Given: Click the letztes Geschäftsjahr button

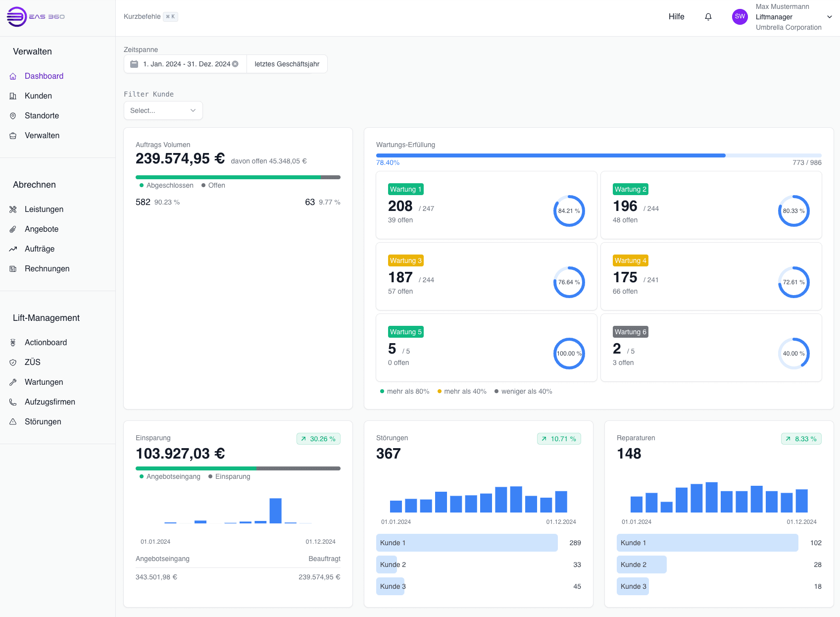Looking at the screenshot, I should [x=287, y=64].
